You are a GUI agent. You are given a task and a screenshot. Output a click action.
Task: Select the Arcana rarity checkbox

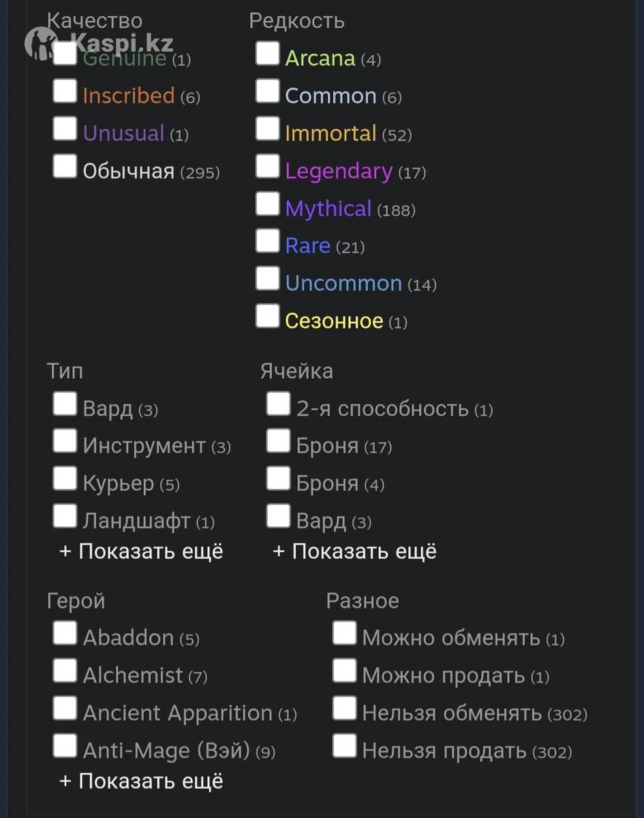[x=267, y=53]
